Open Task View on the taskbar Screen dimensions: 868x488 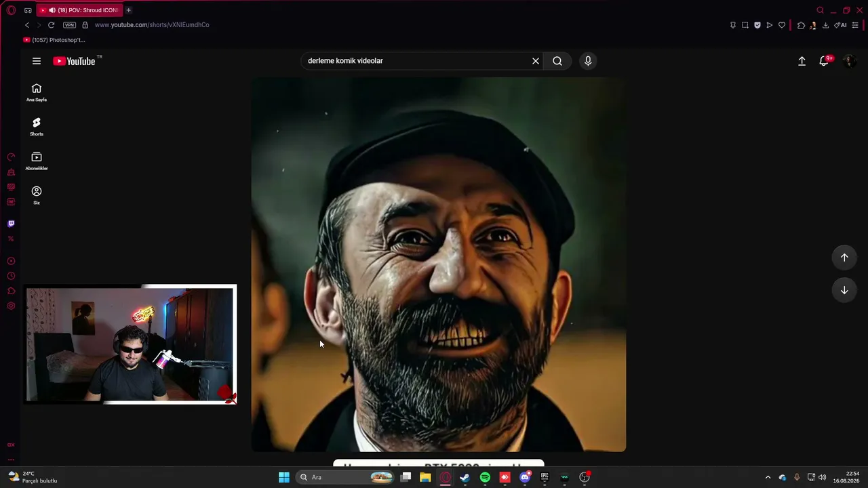[x=406, y=477]
